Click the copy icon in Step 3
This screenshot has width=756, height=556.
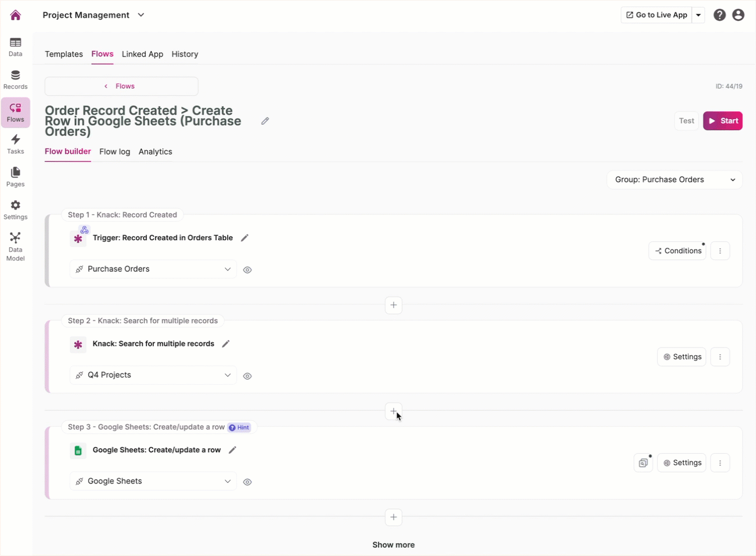pos(643,463)
